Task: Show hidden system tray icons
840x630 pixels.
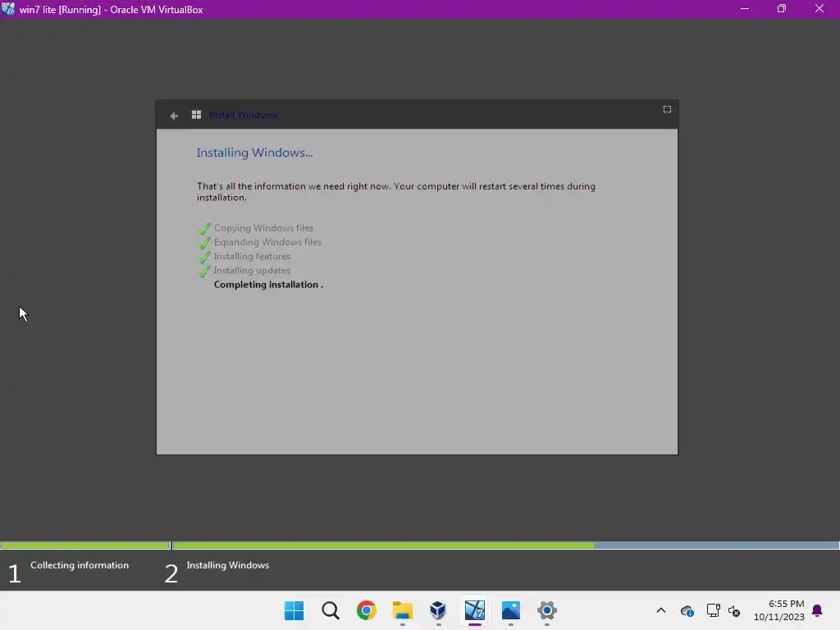Action: click(661, 610)
